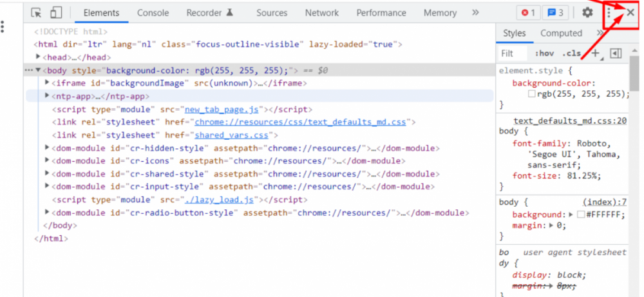Show more DevTools tabs with double chevron
The height and width of the screenshot is (297, 644).
(475, 13)
